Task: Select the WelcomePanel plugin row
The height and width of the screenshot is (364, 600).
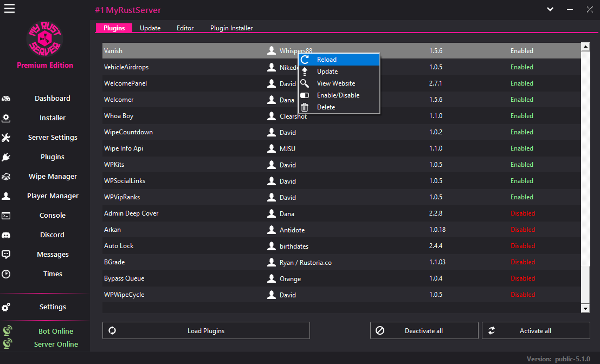Action: tap(341, 83)
